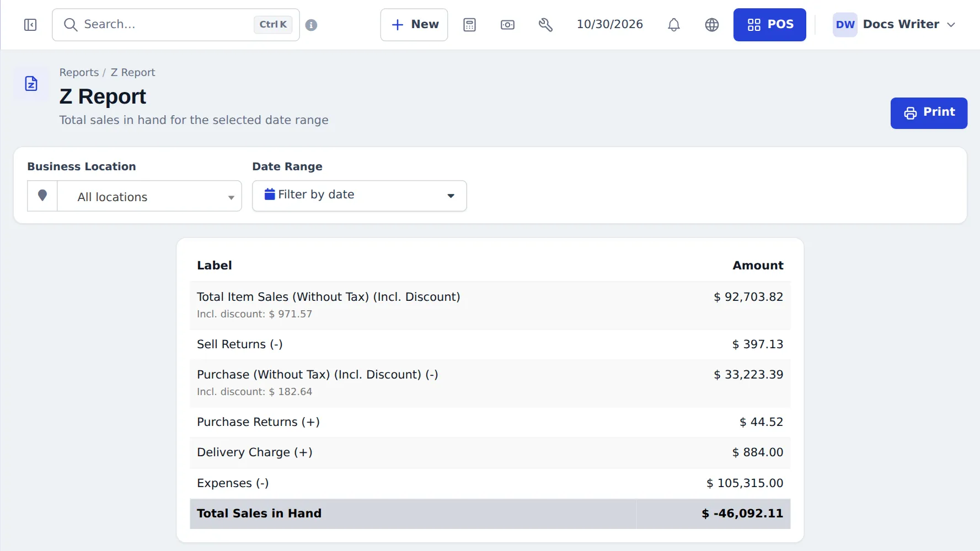Click amount $ 44.52
980x551 pixels.
(x=761, y=422)
